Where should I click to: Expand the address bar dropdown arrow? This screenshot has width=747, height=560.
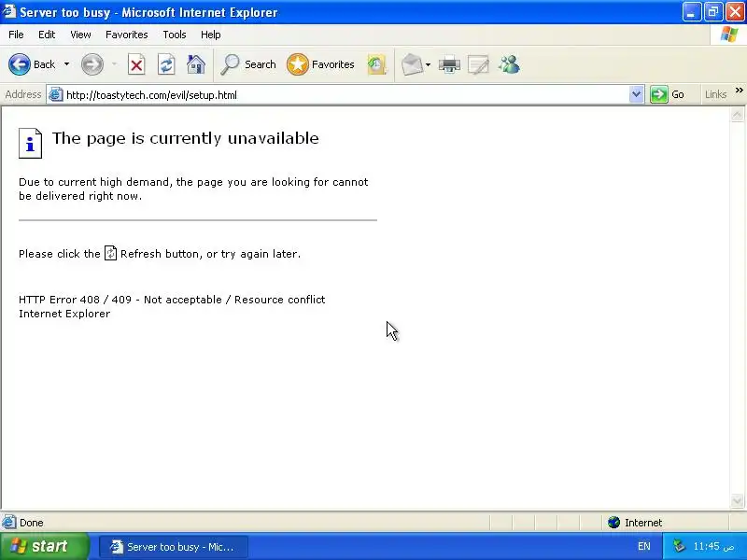[x=636, y=94]
